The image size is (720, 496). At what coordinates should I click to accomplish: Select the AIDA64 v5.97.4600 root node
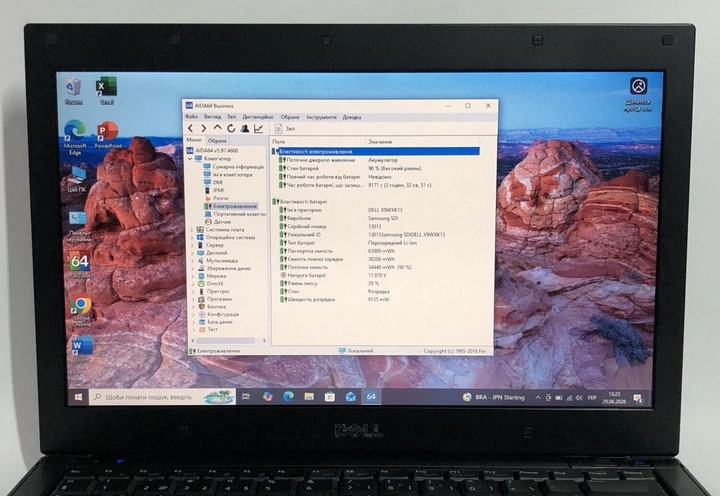(212, 150)
